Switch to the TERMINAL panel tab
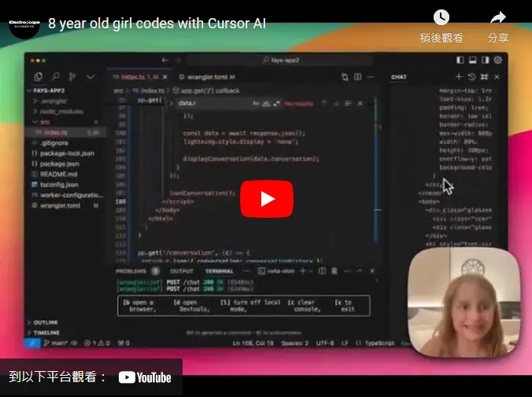The image size is (532, 397). point(220,271)
